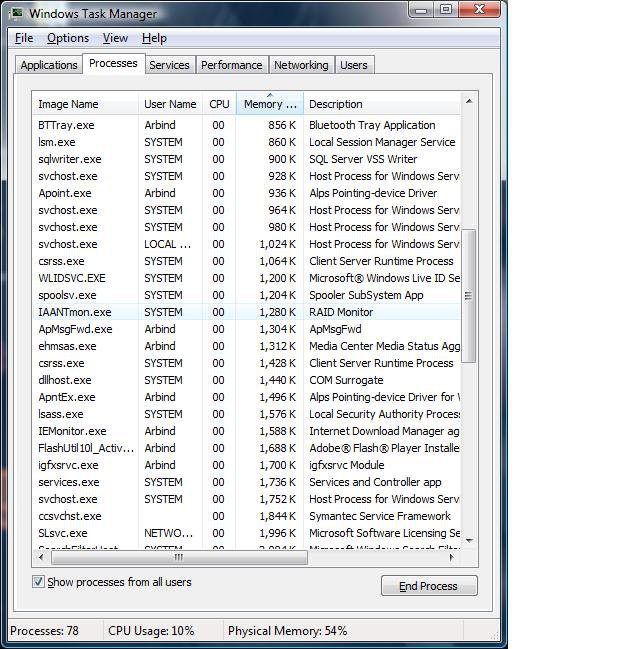Viewport: 640px width, 649px height.
Task: Click the Task Manager title bar icon
Action: 17,13
